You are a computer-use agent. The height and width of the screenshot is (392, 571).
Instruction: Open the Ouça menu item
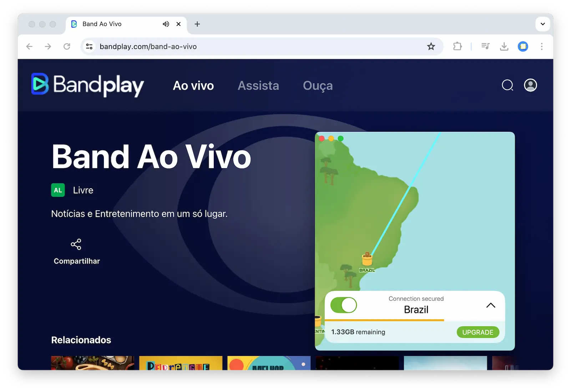(x=318, y=86)
